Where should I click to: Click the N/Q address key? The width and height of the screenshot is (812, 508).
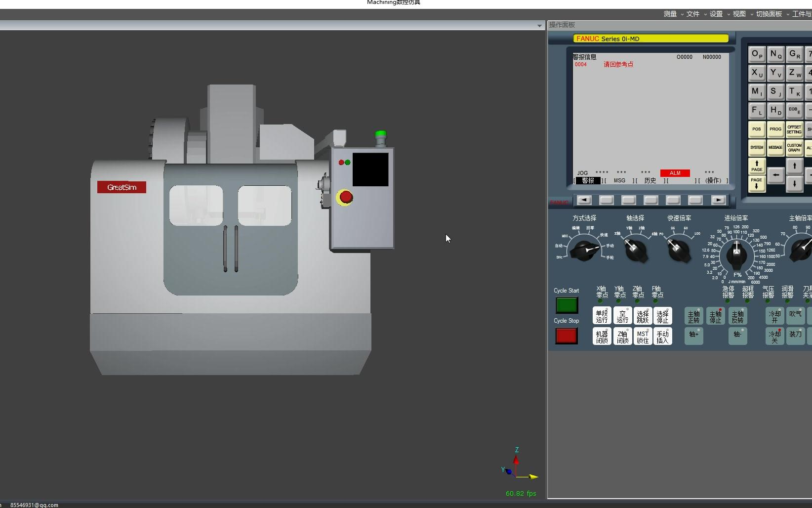775,54
